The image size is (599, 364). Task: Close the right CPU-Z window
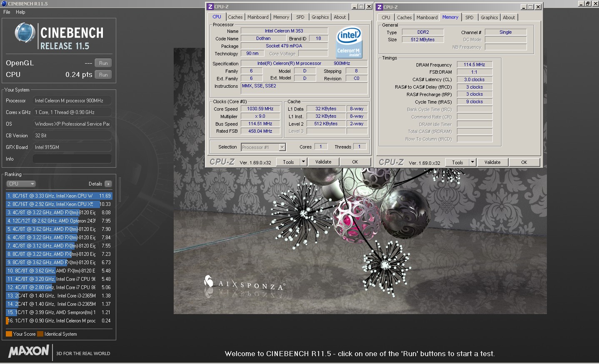tap(538, 7)
